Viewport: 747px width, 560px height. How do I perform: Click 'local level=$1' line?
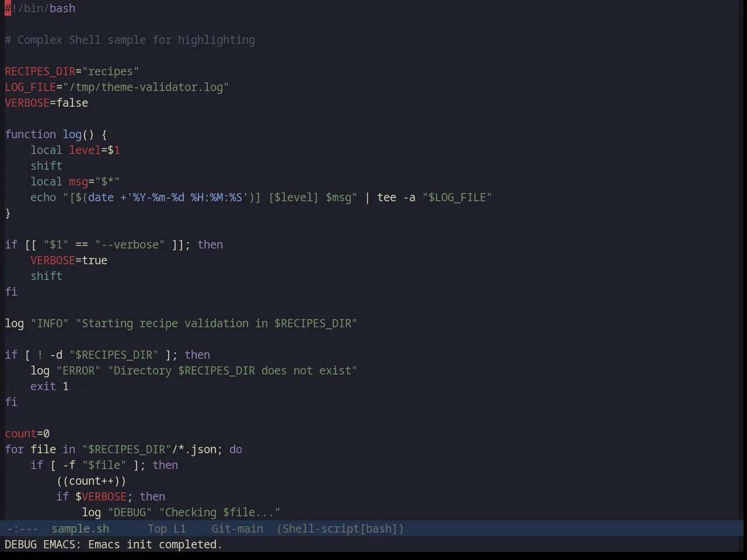[75, 150]
